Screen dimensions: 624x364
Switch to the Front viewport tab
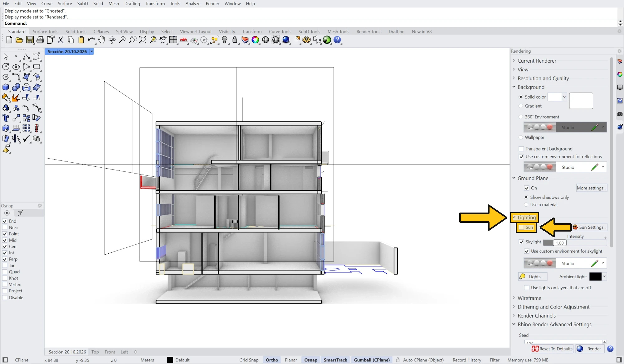(x=110, y=352)
